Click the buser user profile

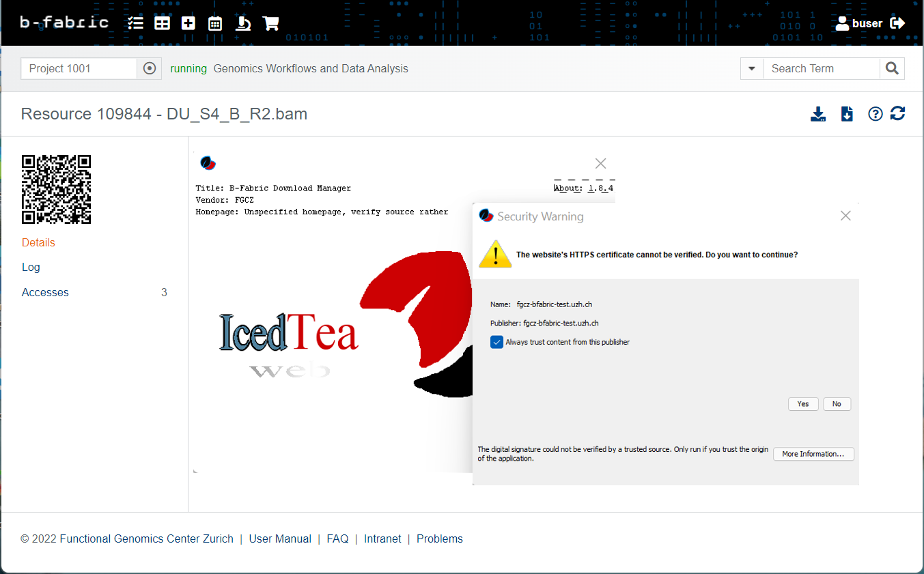point(859,23)
